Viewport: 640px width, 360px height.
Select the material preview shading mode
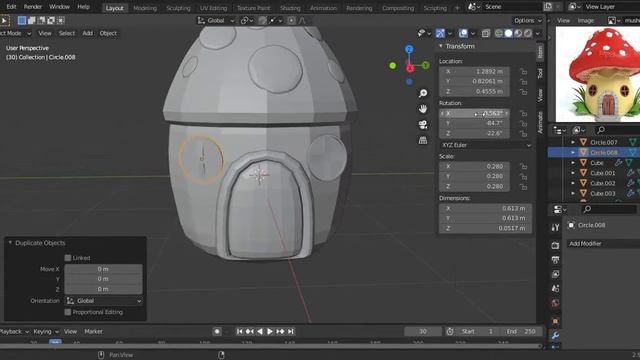518,33
